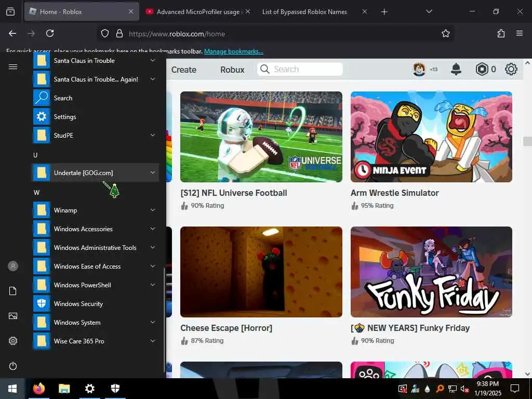Open the network tray icon
The width and height of the screenshot is (532, 399).
453,389
